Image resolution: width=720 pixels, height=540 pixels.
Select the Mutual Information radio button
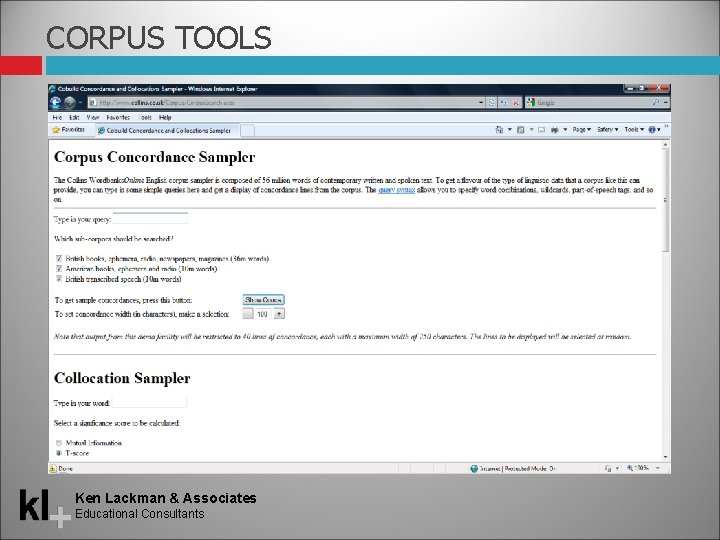pos(59,443)
